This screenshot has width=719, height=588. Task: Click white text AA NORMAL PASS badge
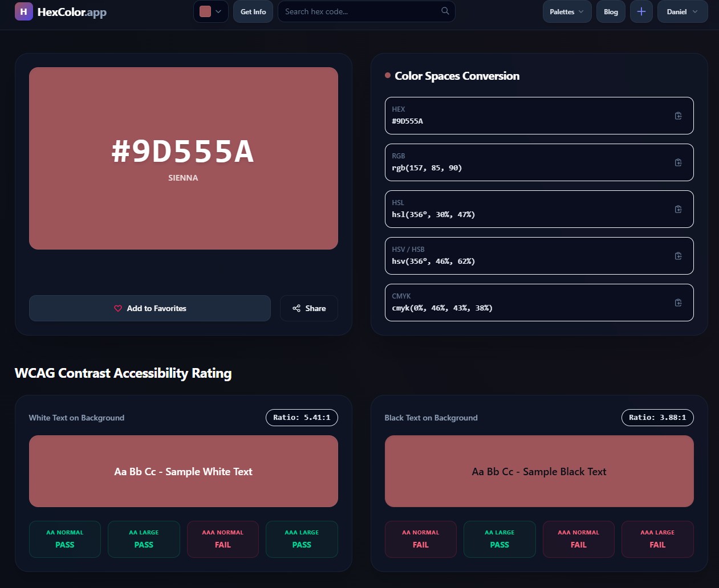coord(65,539)
